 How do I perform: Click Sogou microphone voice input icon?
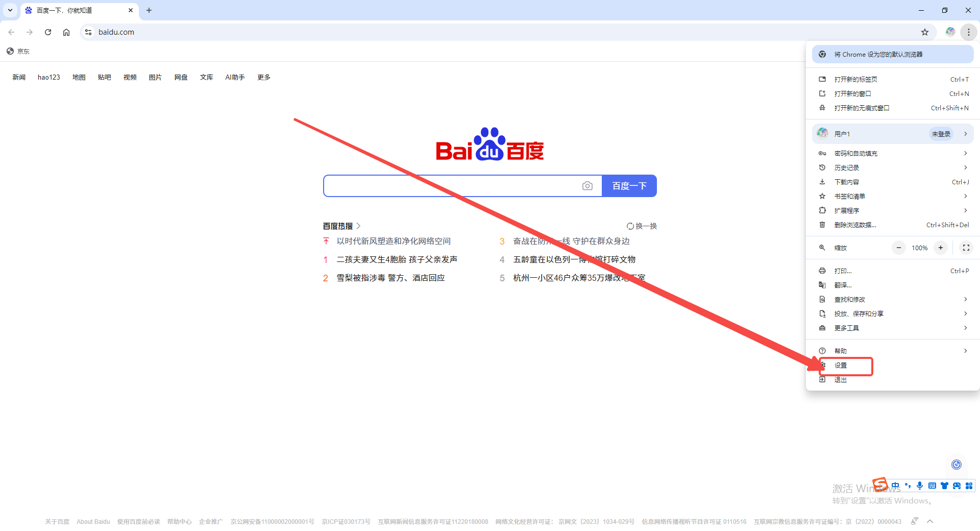coord(920,486)
